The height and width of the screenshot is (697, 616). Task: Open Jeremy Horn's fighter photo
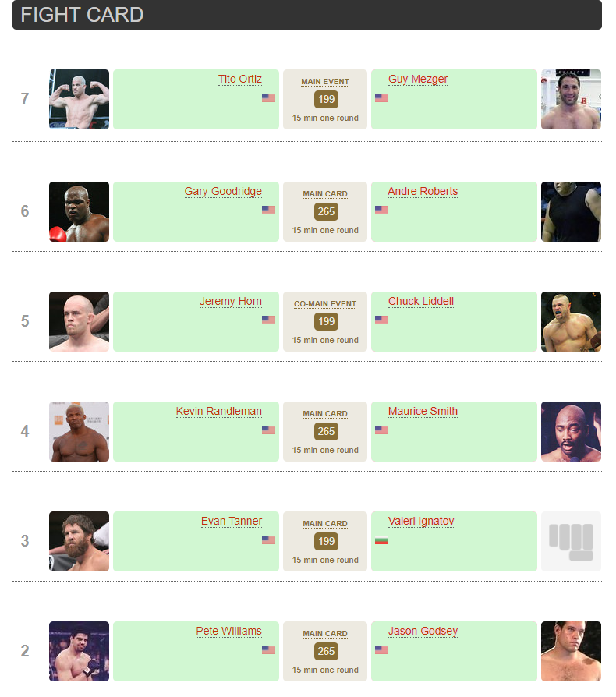[79, 321]
